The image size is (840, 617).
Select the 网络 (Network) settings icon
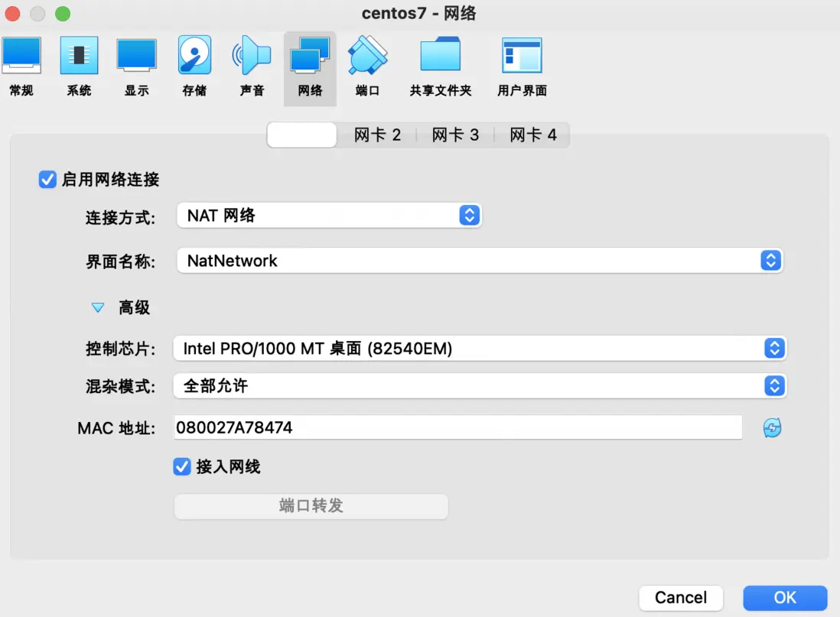pyautogui.click(x=310, y=69)
